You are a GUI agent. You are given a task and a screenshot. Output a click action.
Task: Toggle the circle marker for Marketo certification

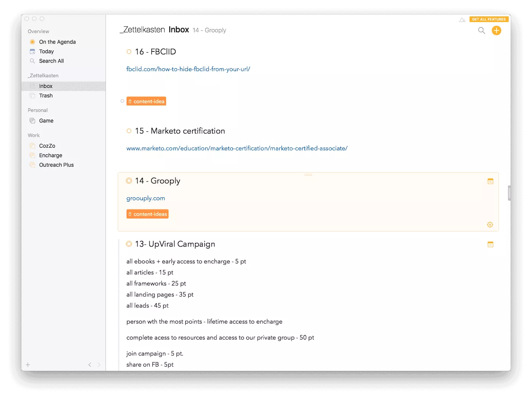click(129, 131)
